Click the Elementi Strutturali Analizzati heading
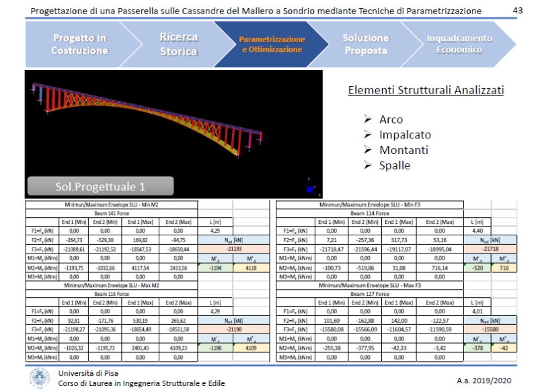The height and width of the screenshot is (392, 538). (x=426, y=91)
